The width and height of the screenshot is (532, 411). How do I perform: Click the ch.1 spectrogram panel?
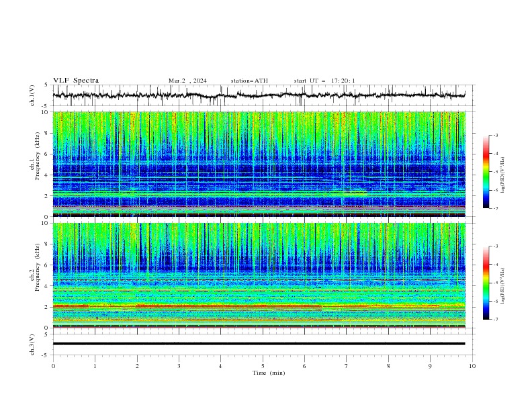[259, 164]
